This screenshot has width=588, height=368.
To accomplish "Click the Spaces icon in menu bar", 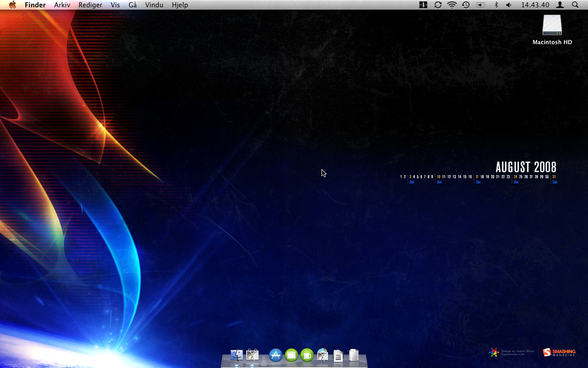I will point(424,5).
